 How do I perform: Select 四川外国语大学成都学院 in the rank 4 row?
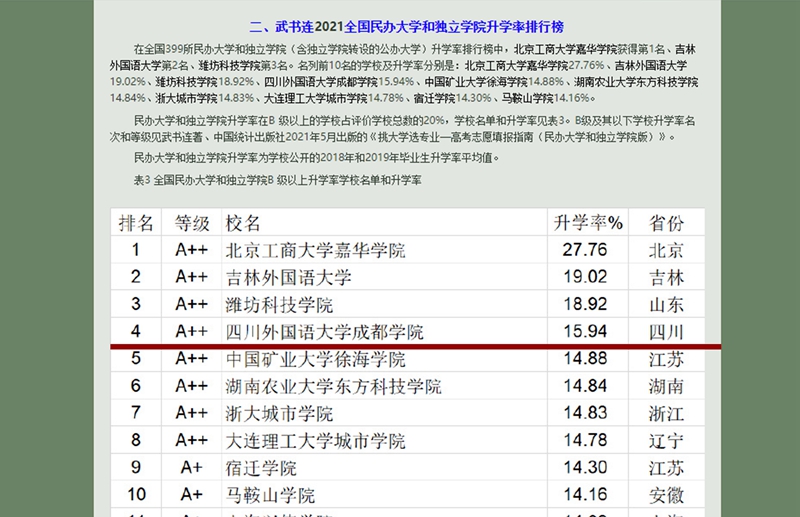pyautogui.click(x=325, y=331)
